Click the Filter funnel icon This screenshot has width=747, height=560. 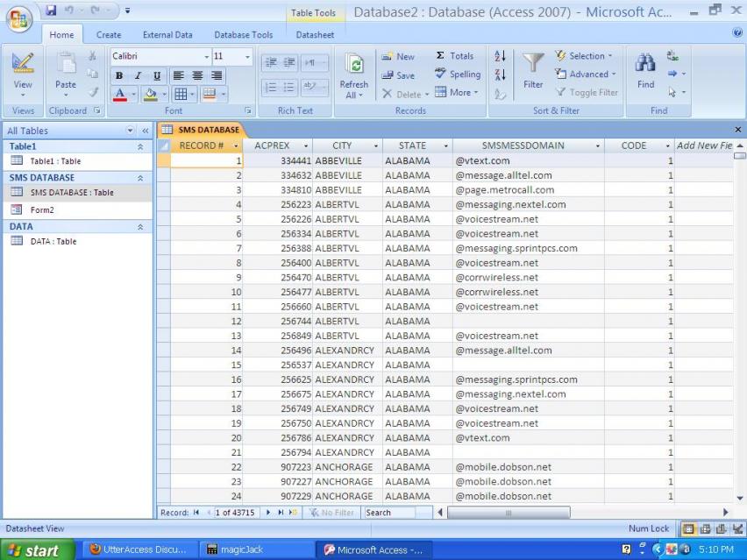point(533,63)
